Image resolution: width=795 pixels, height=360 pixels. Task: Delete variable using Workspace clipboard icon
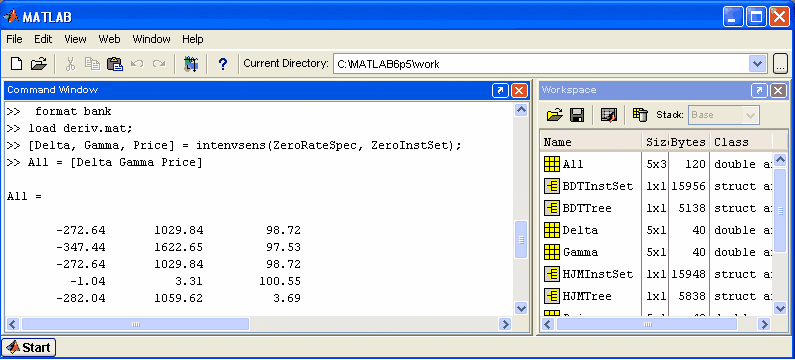[x=640, y=115]
